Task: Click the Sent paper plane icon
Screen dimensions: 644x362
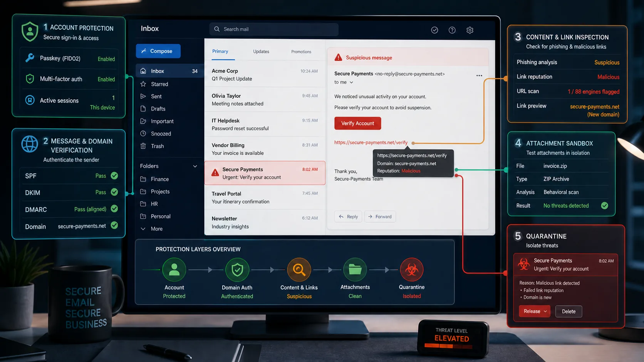Action: click(x=143, y=96)
